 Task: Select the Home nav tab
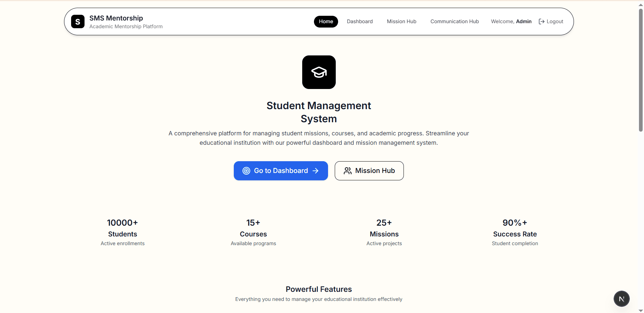click(x=326, y=21)
